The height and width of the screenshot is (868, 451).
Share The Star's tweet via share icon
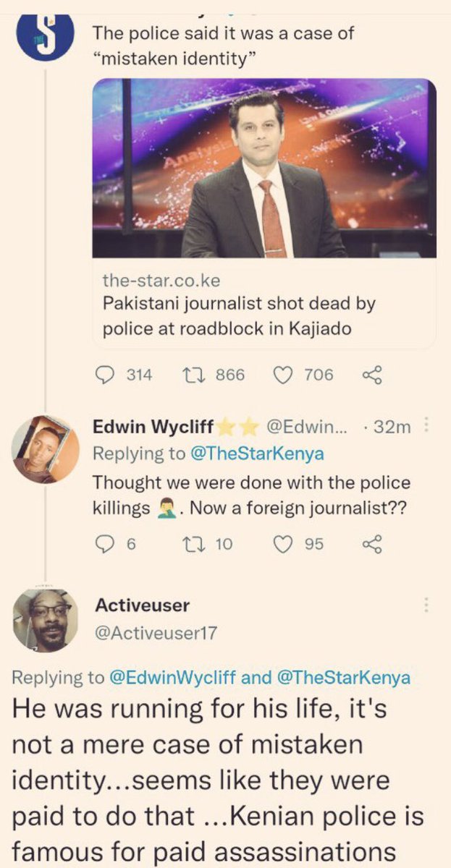(370, 375)
